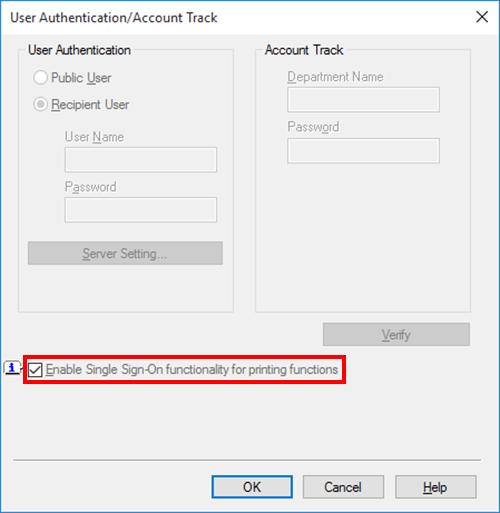Viewport: 500px width, 513px height.
Task: Cancel the authentication dialog
Action: (x=343, y=487)
